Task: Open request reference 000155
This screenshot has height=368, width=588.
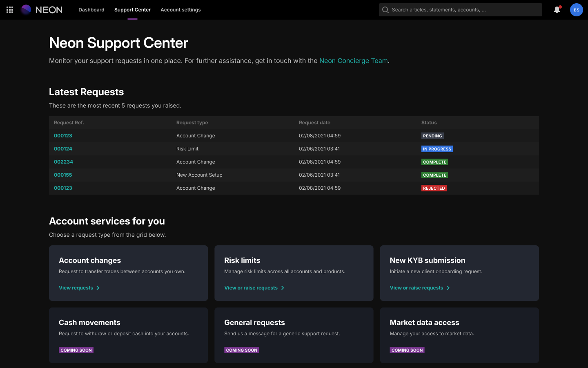Action: (x=63, y=175)
